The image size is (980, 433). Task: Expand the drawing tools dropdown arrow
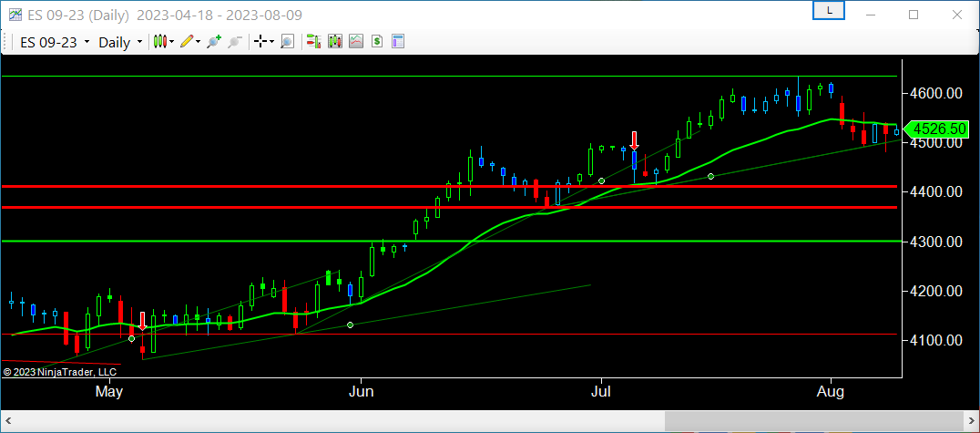pyautogui.click(x=199, y=42)
